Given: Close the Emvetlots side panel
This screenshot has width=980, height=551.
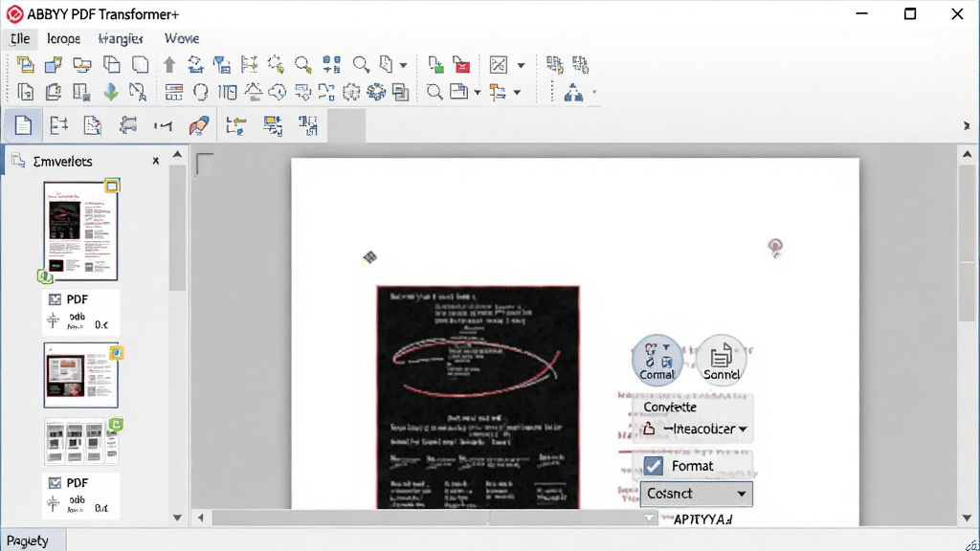Looking at the screenshot, I should [156, 161].
